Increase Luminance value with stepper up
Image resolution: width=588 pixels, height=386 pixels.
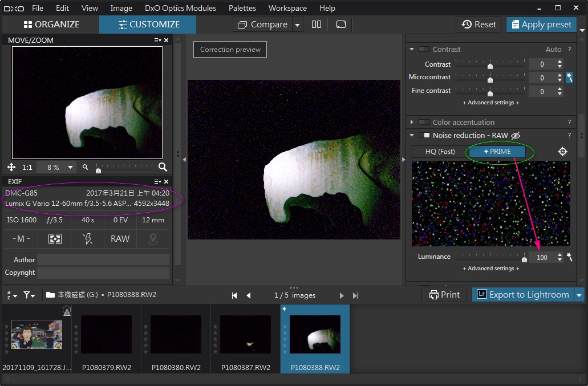560,254
